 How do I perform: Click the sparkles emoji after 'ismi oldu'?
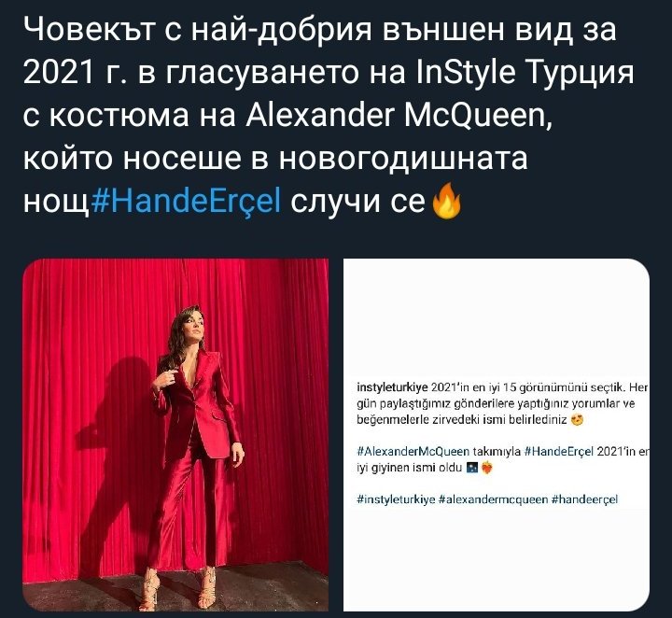pos(472,468)
